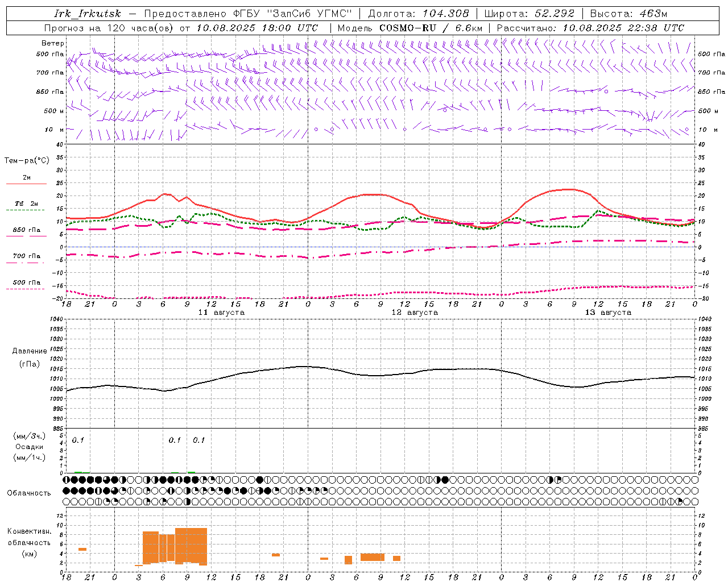Click the 'Тем-ра(°C)' temperature label

pyautogui.click(x=27, y=161)
